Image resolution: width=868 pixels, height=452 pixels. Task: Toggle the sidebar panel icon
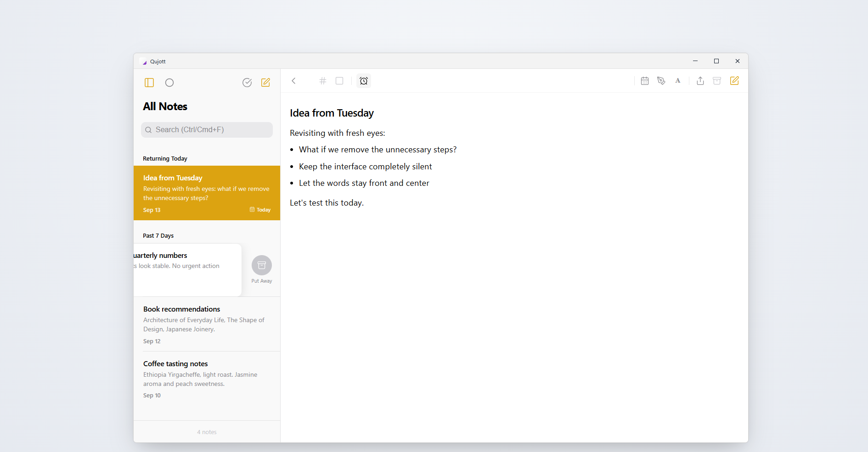click(x=149, y=83)
